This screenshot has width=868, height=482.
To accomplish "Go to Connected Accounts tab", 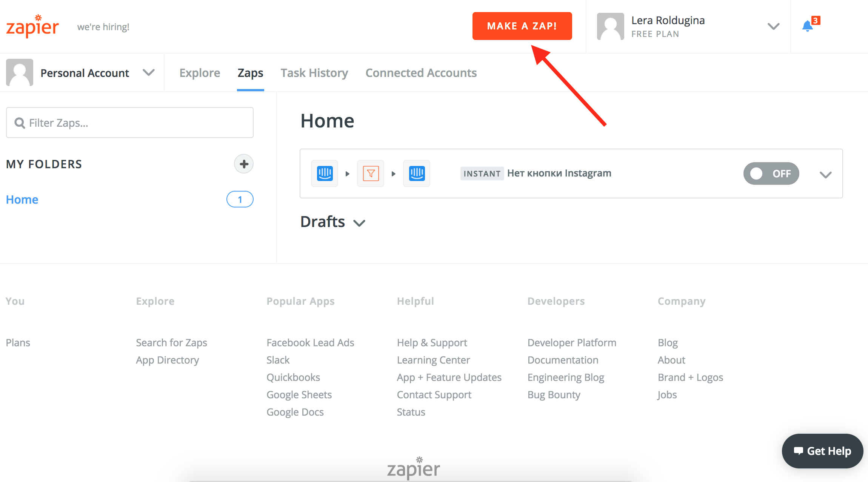I will coord(421,73).
